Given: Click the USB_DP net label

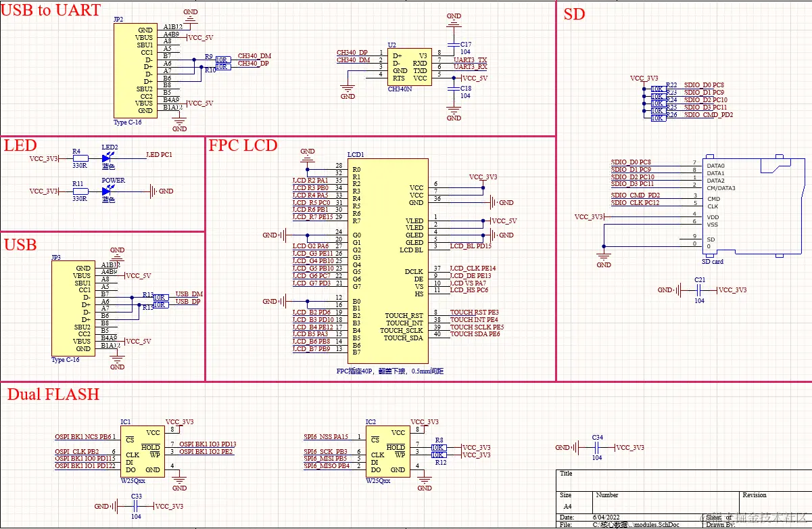Looking at the screenshot, I should [189, 301].
